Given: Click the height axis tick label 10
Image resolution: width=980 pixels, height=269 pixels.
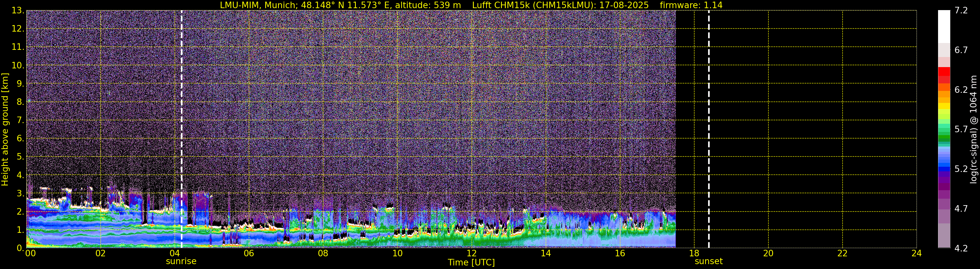Looking at the screenshot, I should click(18, 65).
